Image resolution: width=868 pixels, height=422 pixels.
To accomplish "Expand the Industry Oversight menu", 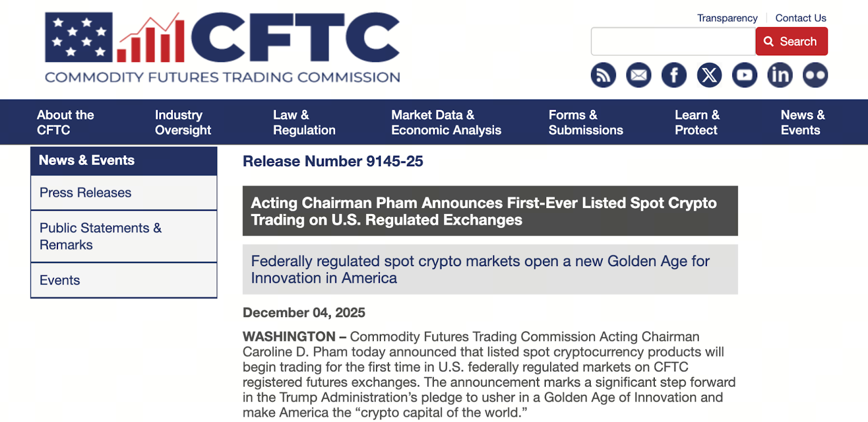I will tap(183, 122).
